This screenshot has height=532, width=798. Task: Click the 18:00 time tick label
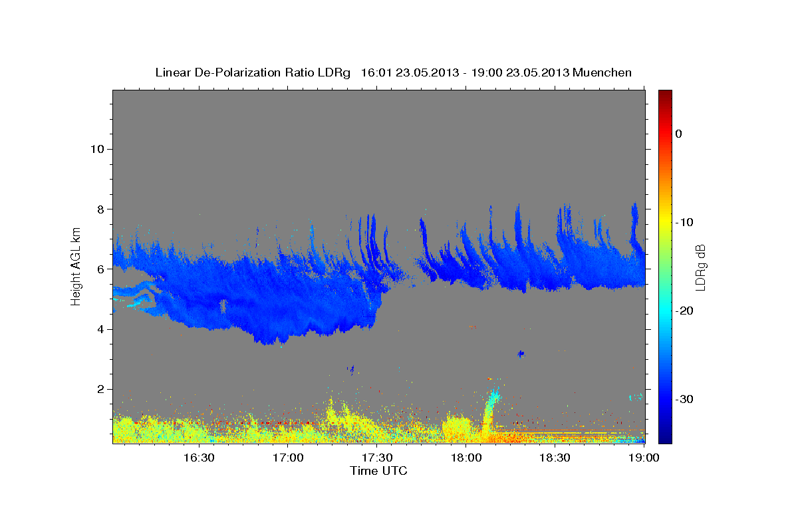point(466,458)
